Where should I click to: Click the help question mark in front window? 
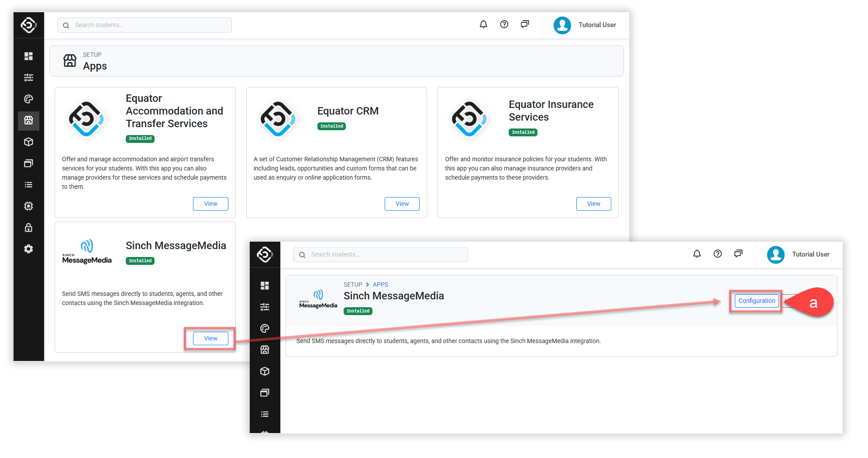[717, 254]
